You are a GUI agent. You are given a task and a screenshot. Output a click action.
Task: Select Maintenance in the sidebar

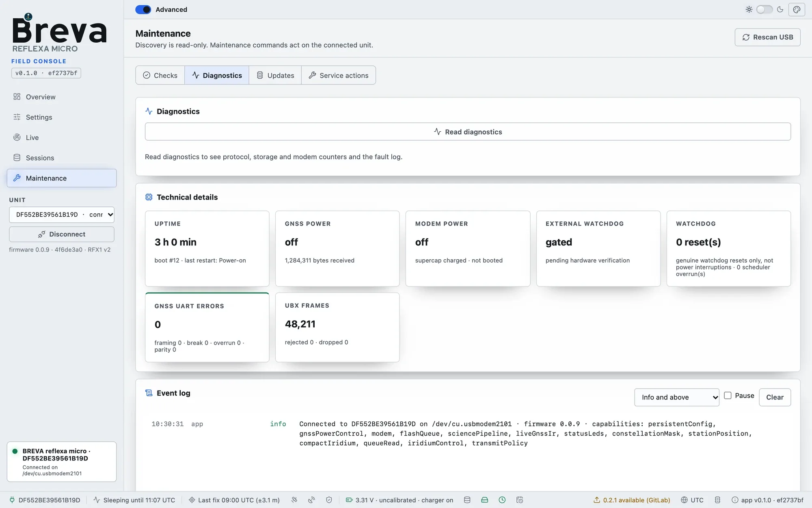[x=62, y=178]
